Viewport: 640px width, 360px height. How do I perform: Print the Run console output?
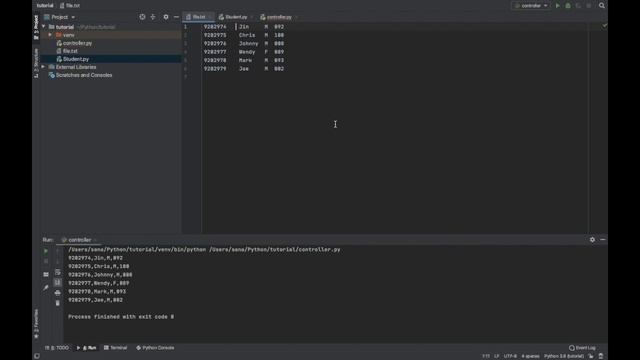point(58,293)
